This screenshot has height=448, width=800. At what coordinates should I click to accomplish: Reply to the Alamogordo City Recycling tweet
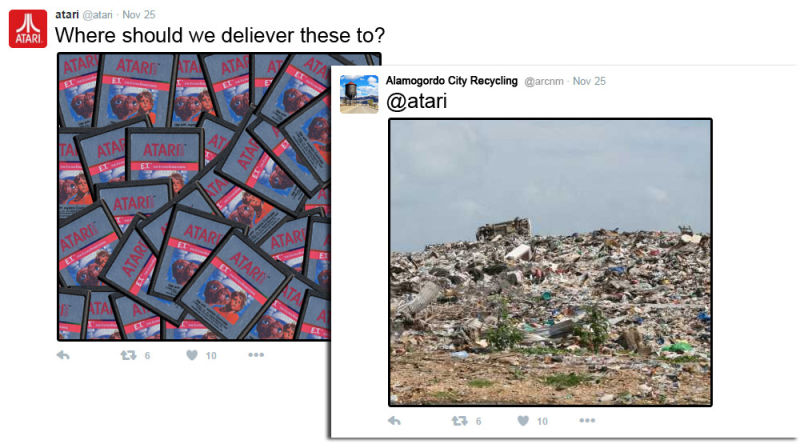point(394,421)
